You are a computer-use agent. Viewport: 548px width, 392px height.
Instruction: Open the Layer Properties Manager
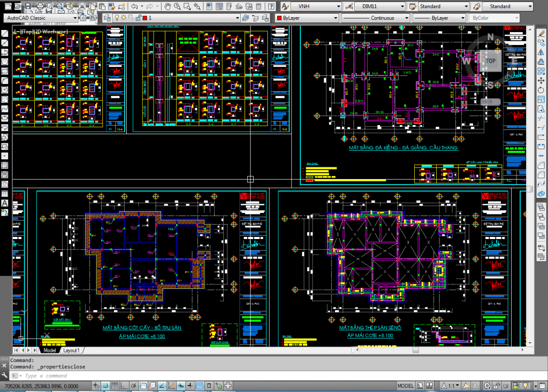(x=106, y=17)
